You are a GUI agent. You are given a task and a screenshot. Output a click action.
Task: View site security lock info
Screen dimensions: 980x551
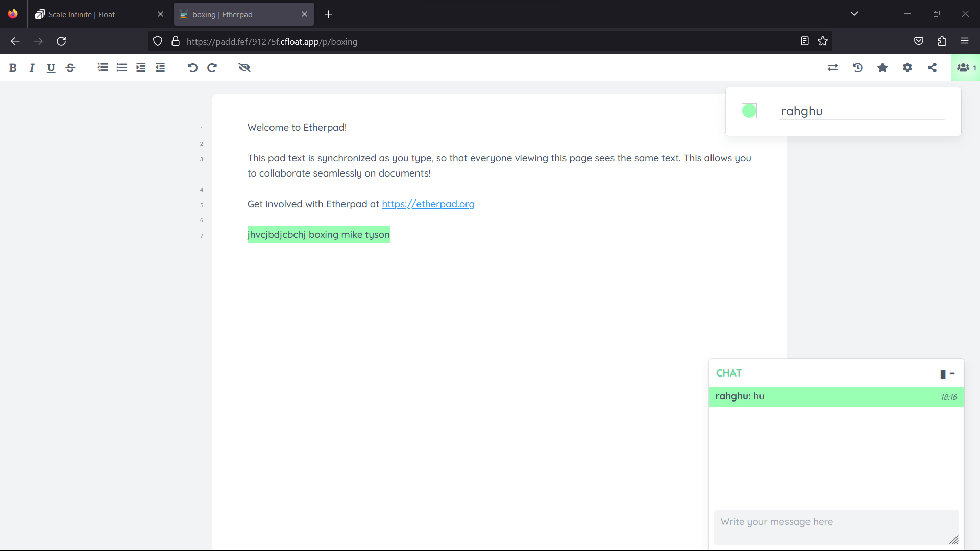point(176,41)
